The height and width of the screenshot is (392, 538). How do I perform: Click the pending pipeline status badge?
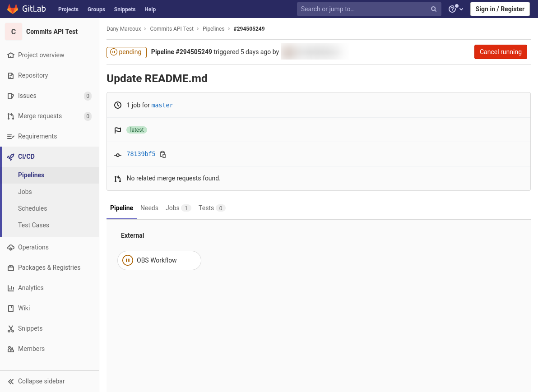(x=126, y=52)
